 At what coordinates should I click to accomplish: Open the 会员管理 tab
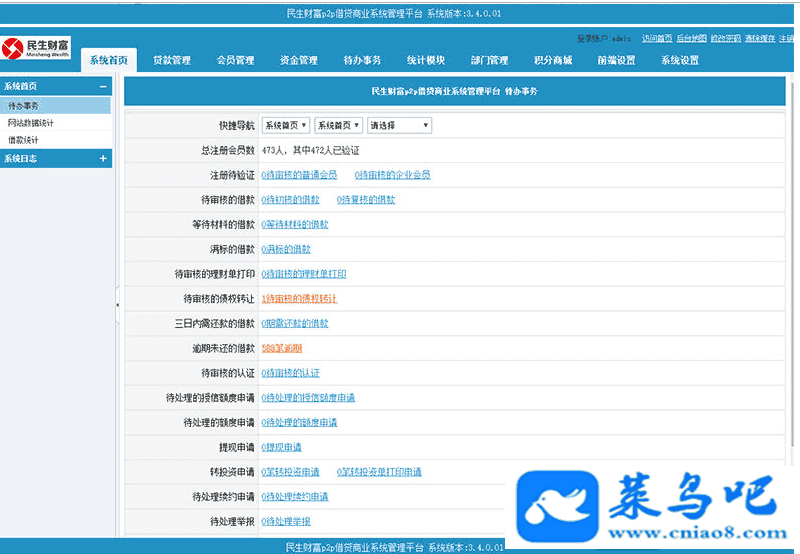click(x=235, y=60)
